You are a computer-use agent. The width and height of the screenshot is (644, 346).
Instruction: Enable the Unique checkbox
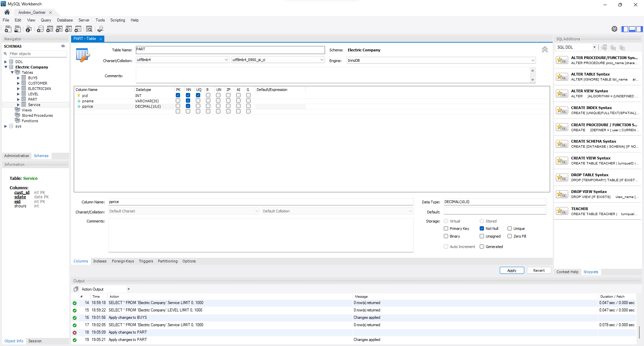(510, 229)
